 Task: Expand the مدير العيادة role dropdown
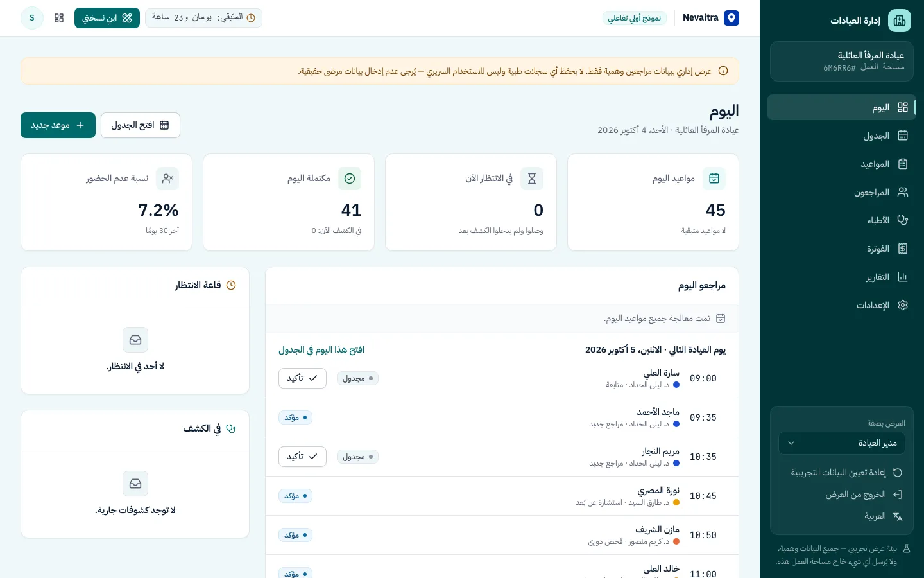[842, 443]
